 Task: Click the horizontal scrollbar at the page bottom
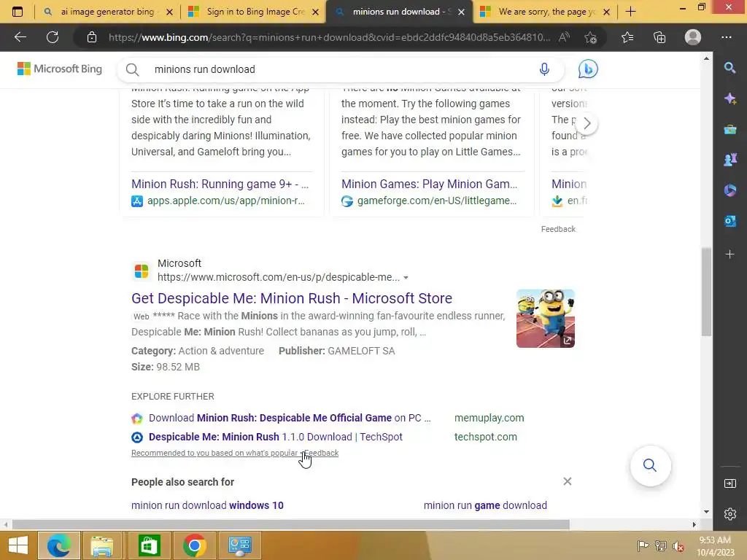point(290,524)
